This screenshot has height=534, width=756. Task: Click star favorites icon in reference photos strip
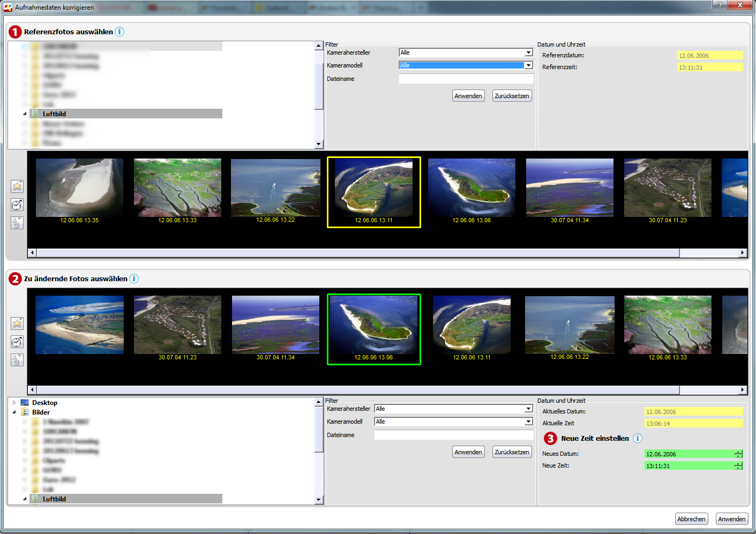tap(17, 186)
